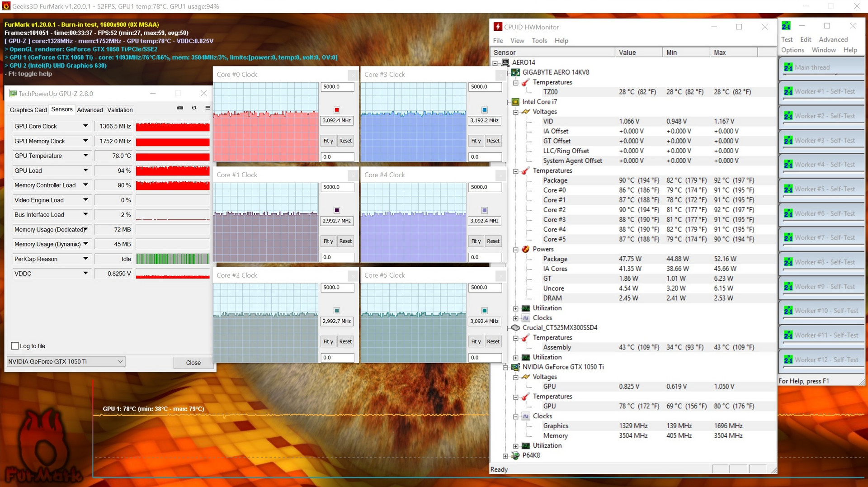Screen dimensions: 868x487
Task: Open the HWMonitor Tools menu
Action: coord(539,41)
